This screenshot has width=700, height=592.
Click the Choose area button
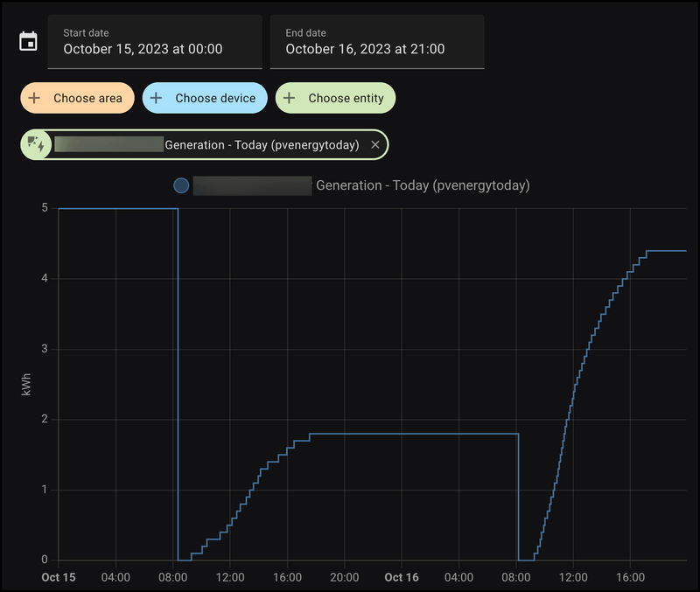pos(77,98)
